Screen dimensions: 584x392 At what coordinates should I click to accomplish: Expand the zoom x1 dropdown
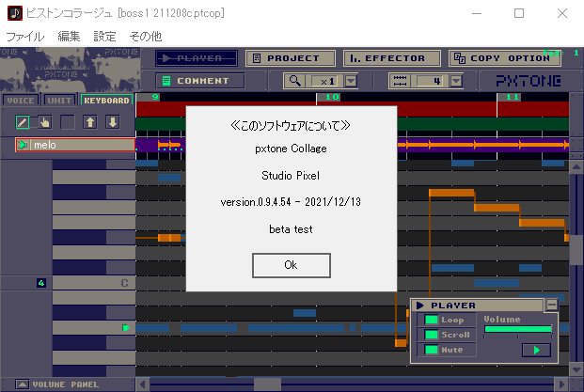(x=351, y=81)
